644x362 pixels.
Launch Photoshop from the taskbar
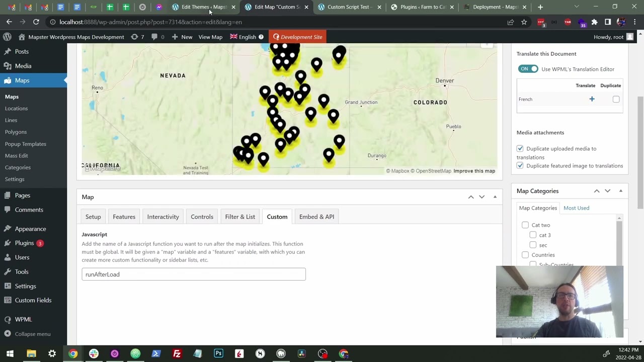tap(218, 353)
